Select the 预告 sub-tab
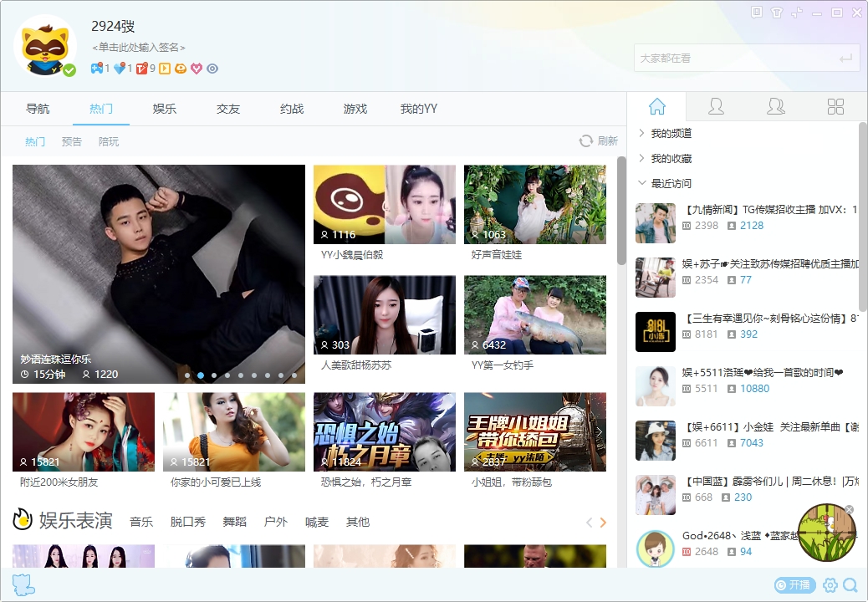This screenshot has width=868, height=602. pos(72,141)
